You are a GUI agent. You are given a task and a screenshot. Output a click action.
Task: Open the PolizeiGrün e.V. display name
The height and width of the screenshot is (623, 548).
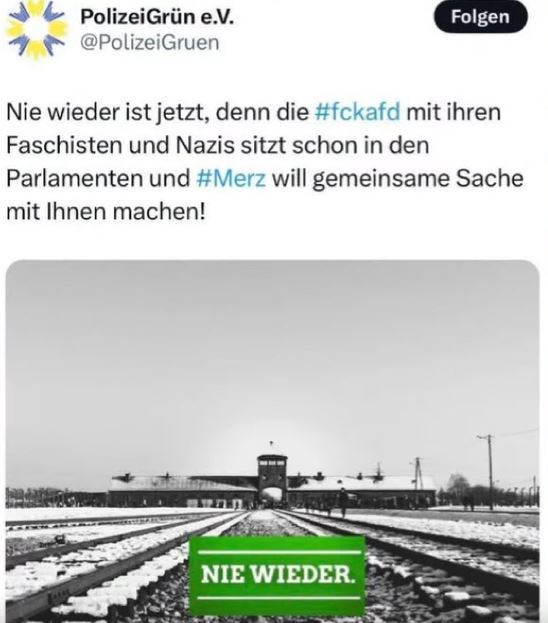pos(157,17)
